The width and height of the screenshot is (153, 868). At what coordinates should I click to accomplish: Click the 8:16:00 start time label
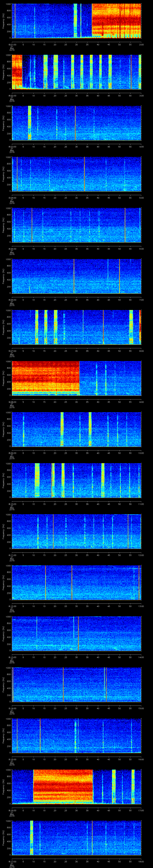point(12,810)
